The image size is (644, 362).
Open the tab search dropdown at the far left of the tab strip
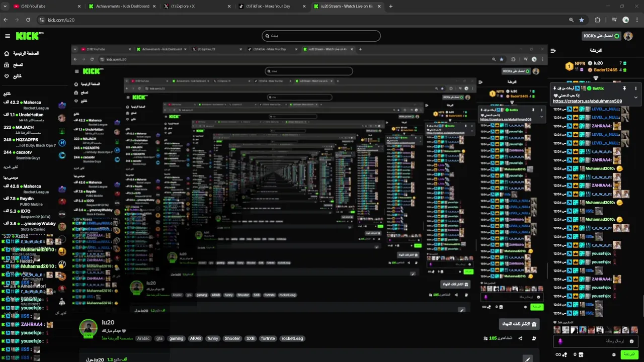click(5, 6)
